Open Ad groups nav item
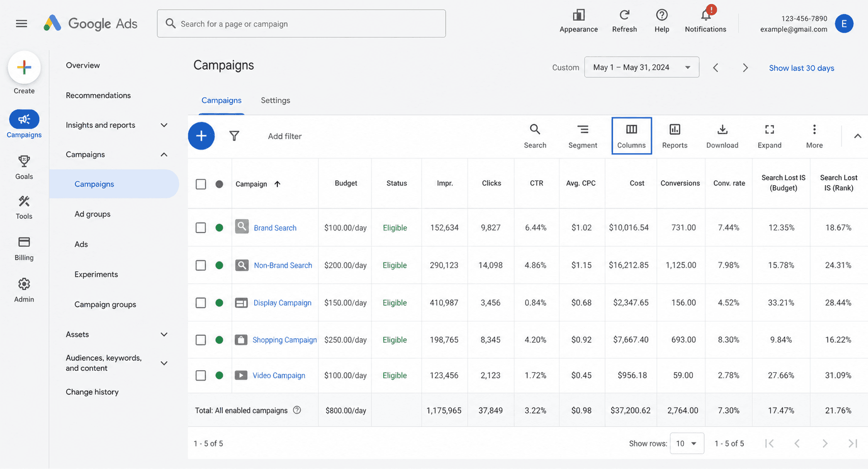This screenshot has height=469, width=868. point(93,214)
